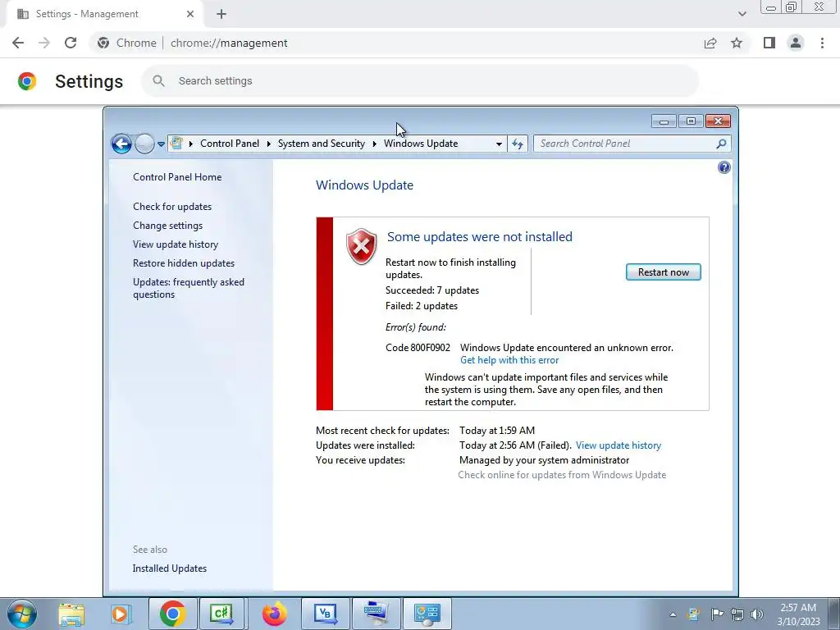Share this page via the share icon
840x630 pixels.
(x=710, y=43)
